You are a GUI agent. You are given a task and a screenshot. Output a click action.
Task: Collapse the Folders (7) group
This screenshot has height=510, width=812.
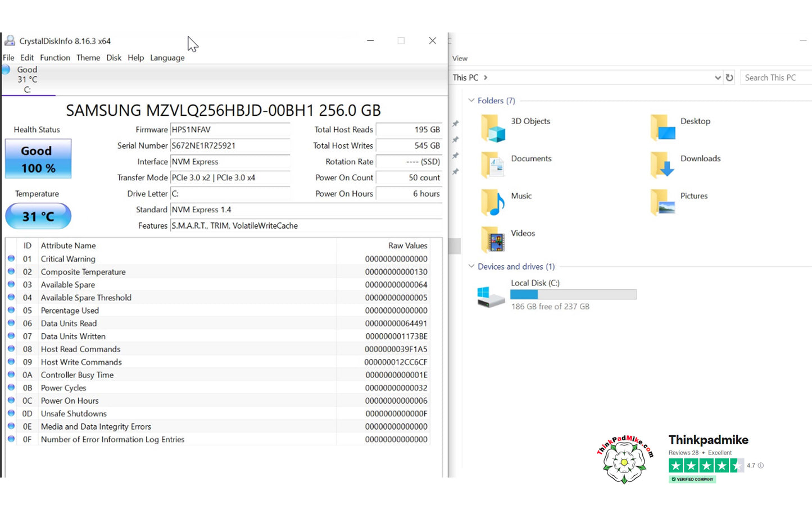[471, 101]
